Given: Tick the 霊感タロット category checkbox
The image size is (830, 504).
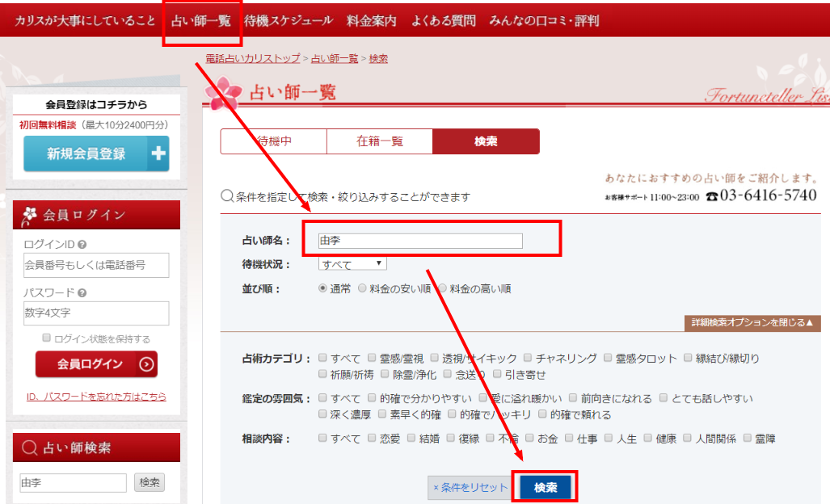Looking at the screenshot, I should (x=609, y=358).
